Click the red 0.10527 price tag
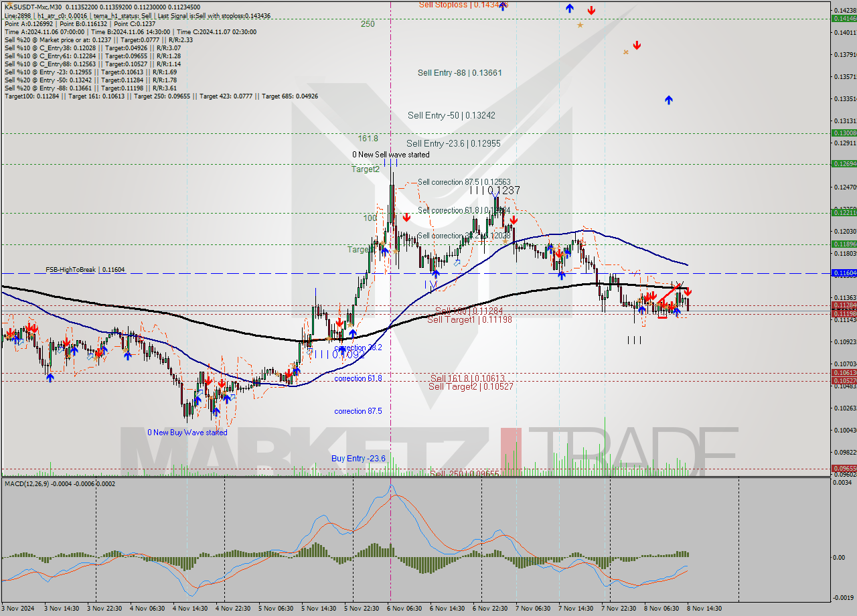 pos(844,380)
